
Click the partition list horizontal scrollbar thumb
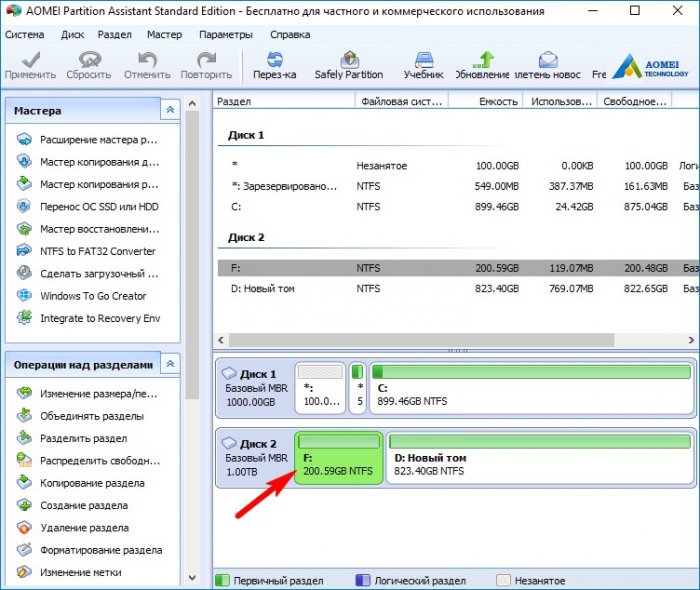coord(422,340)
